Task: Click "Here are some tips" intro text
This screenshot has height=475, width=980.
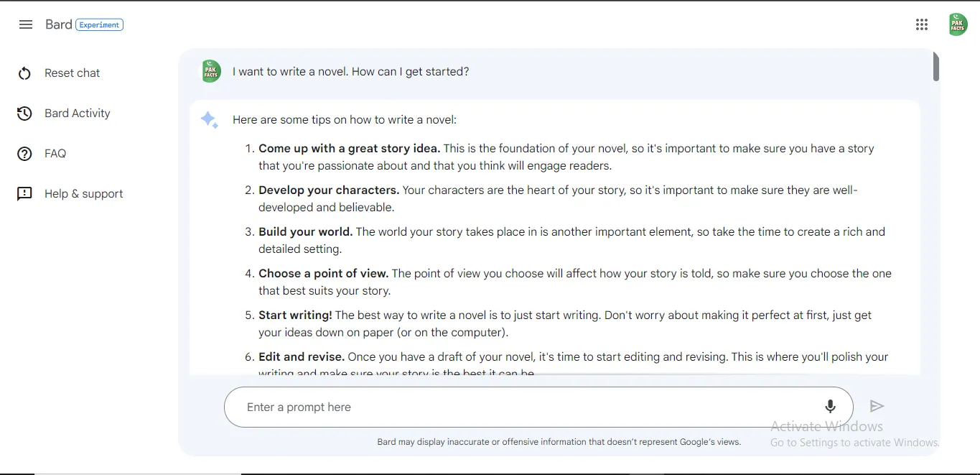Action: 345,120
